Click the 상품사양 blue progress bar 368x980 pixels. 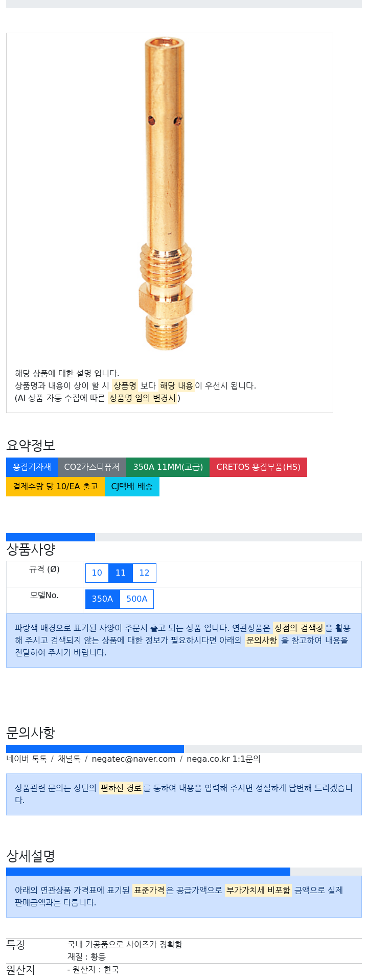[x=51, y=537]
